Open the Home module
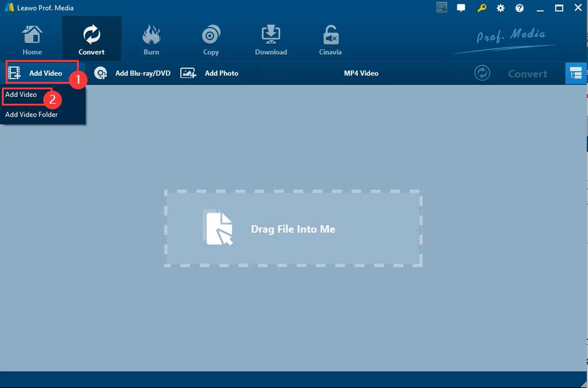588x388 pixels. 32,39
